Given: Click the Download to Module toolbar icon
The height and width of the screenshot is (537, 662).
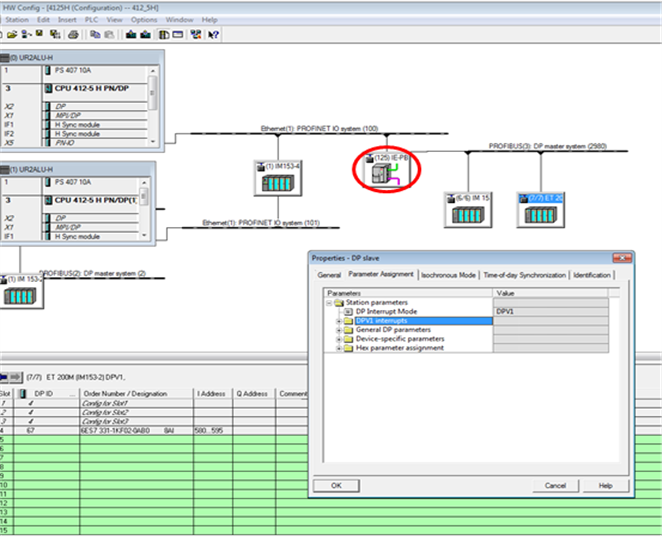Looking at the screenshot, I should pos(131,35).
